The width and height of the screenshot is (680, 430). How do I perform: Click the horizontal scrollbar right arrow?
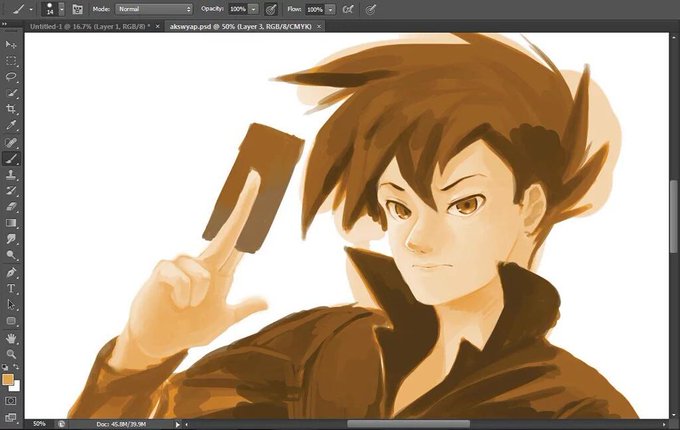click(x=665, y=424)
